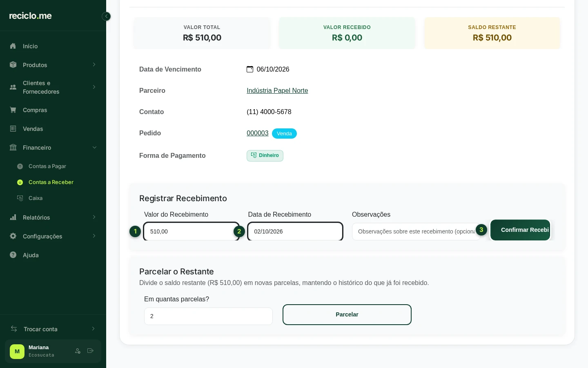
Task: Open the Trocar conta chevron
Action: (x=93, y=329)
